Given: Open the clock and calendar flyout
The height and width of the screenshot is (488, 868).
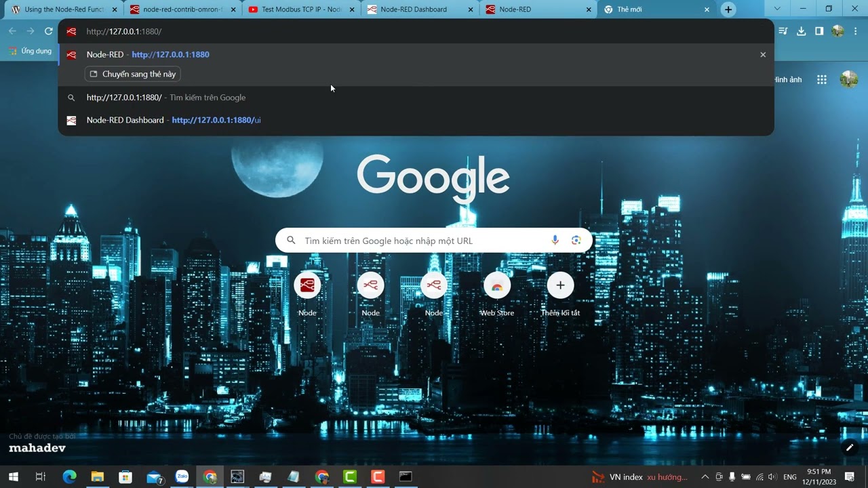Looking at the screenshot, I should [818, 476].
